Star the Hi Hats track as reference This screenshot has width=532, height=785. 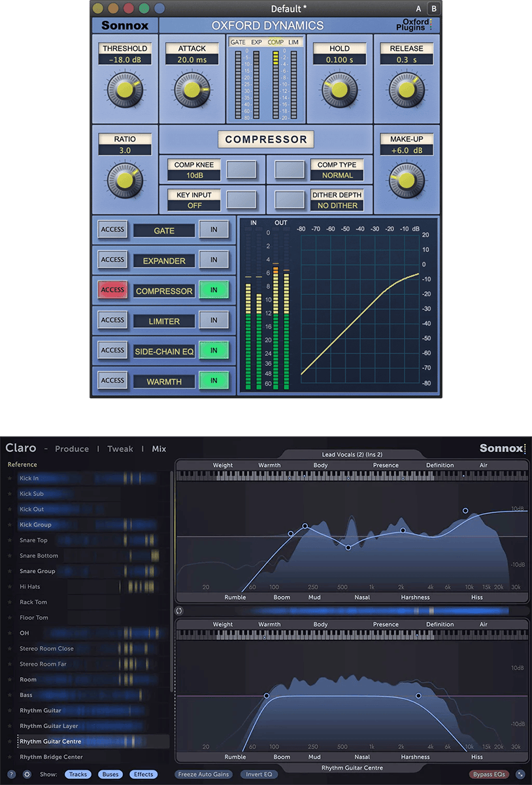click(10, 587)
